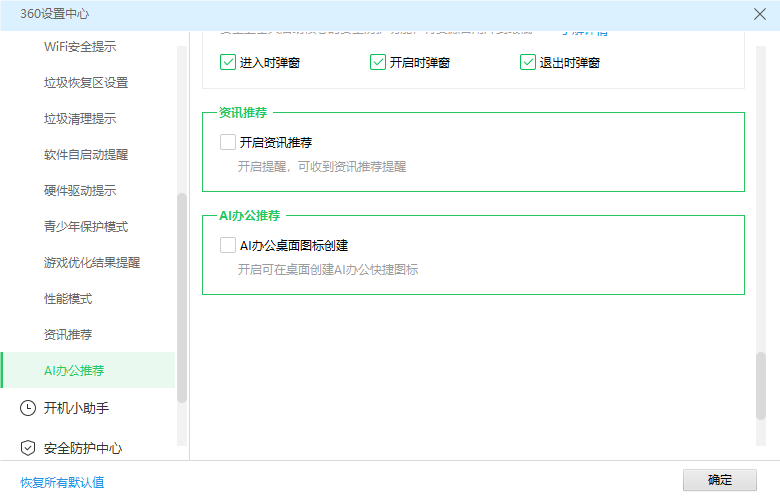Open 性能模式 settings

pos(68,299)
